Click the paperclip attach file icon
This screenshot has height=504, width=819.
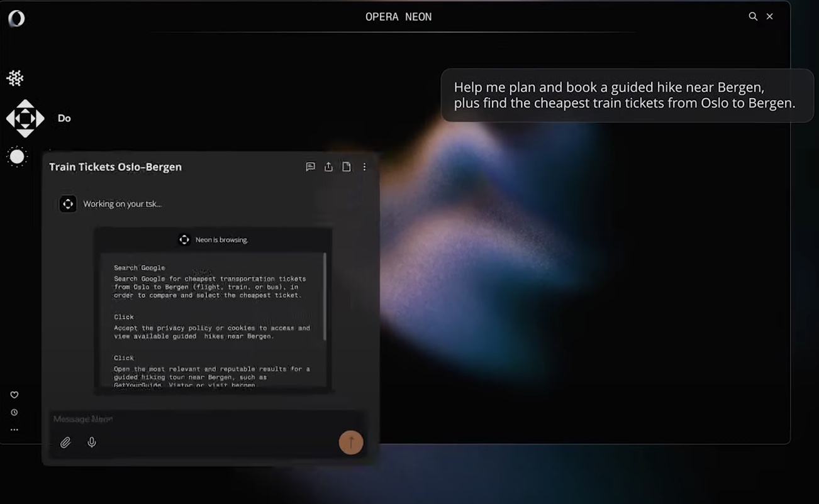coord(65,442)
